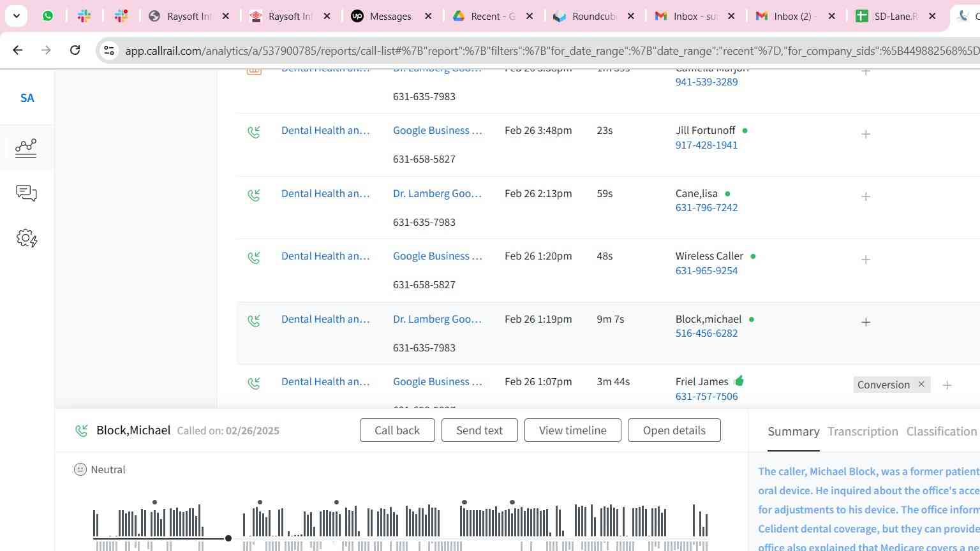
Task: Switch to the first Slack browser tab
Action: click(x=84, y=16)
